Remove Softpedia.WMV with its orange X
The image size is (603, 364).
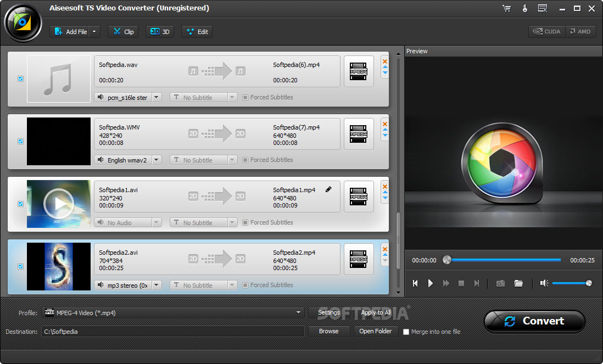coord(385,124)
